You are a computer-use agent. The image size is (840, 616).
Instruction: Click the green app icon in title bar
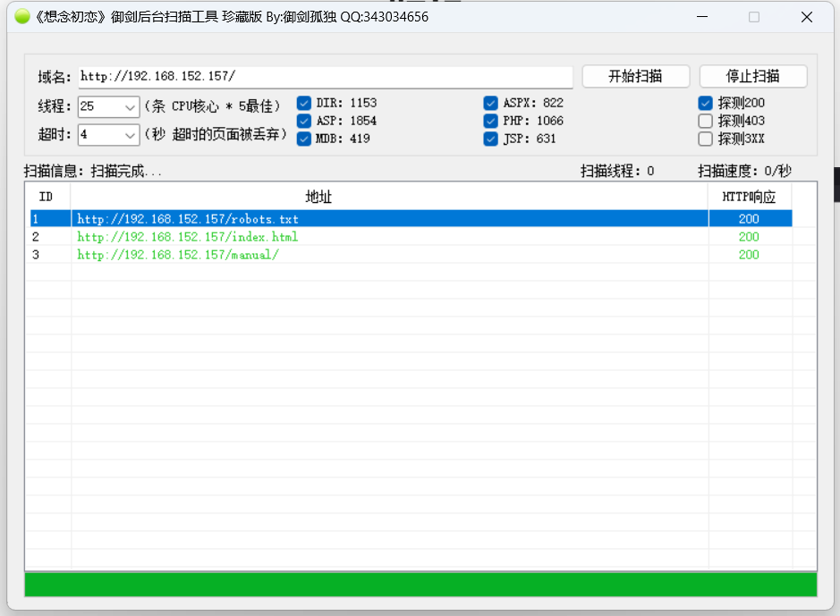pos(22,17)
